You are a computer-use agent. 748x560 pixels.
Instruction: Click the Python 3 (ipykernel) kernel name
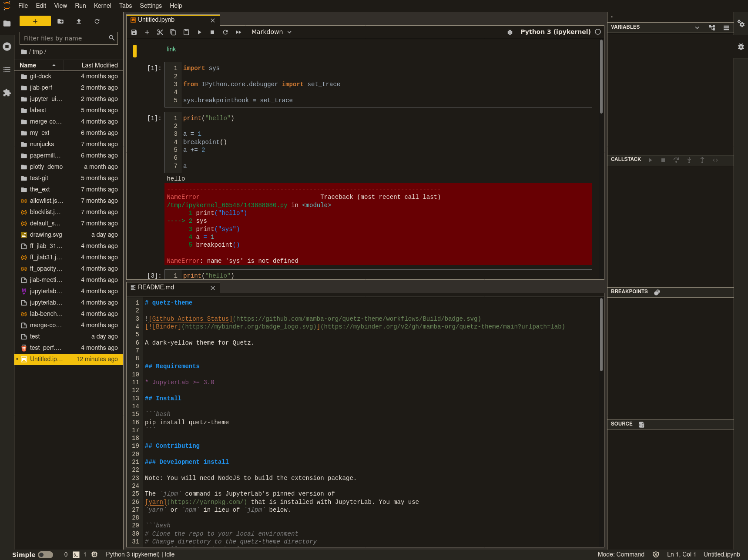tap(555, 32)
